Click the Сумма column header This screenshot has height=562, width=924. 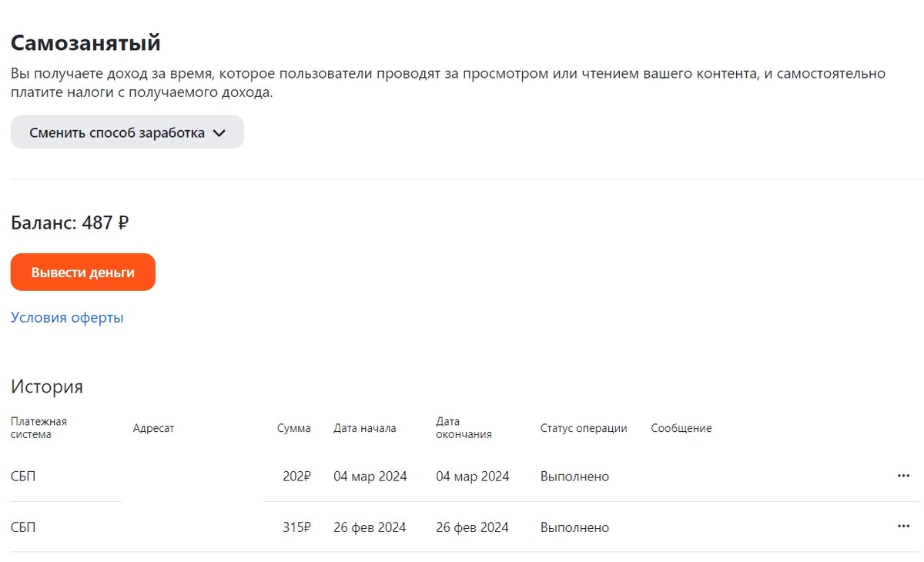coord(294,428)
